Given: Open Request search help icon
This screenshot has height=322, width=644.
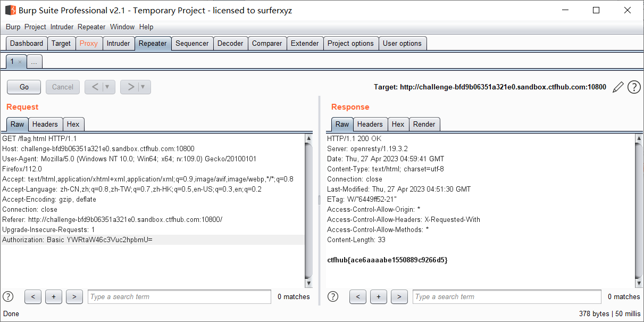Looking at the screenshot, I should [x=8, y=296].
